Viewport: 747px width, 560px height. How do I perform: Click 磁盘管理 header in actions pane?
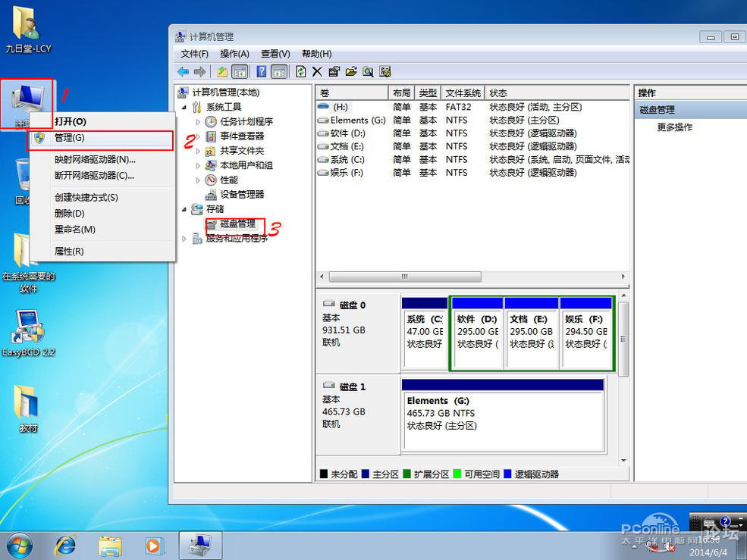(691, 110)
